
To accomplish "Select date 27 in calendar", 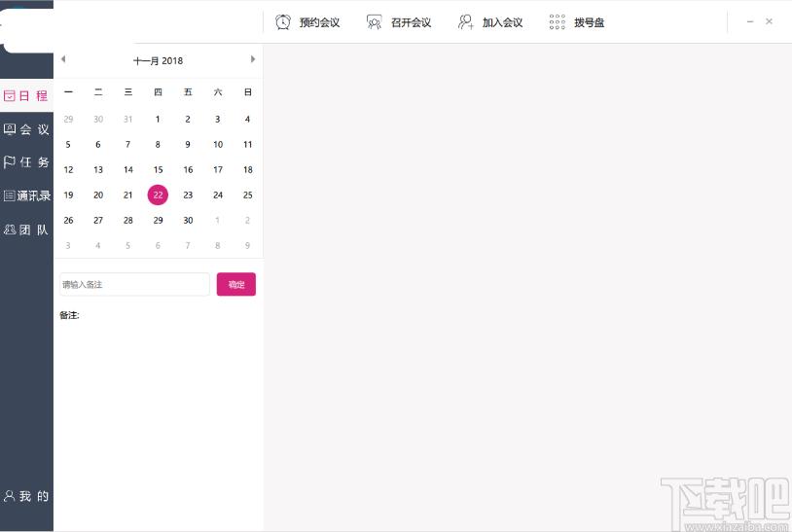I will (98, 220).
